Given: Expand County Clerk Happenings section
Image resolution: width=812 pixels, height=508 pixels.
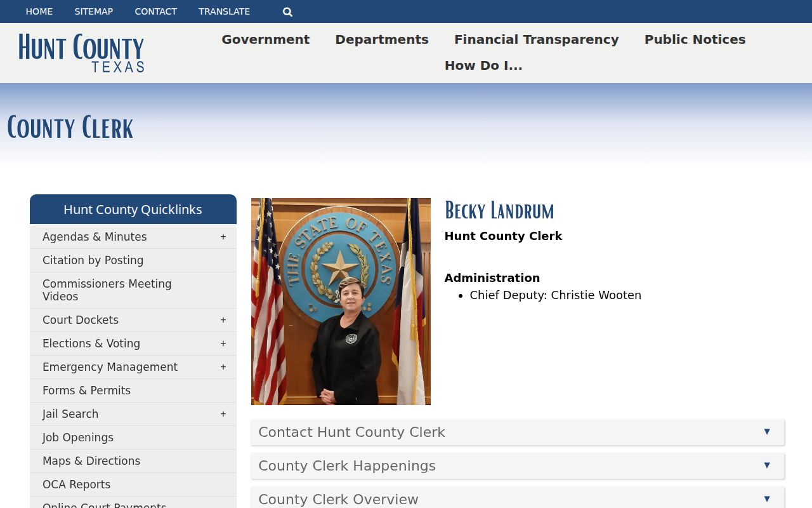Looking at the screenshot, I should coord(518,465).
